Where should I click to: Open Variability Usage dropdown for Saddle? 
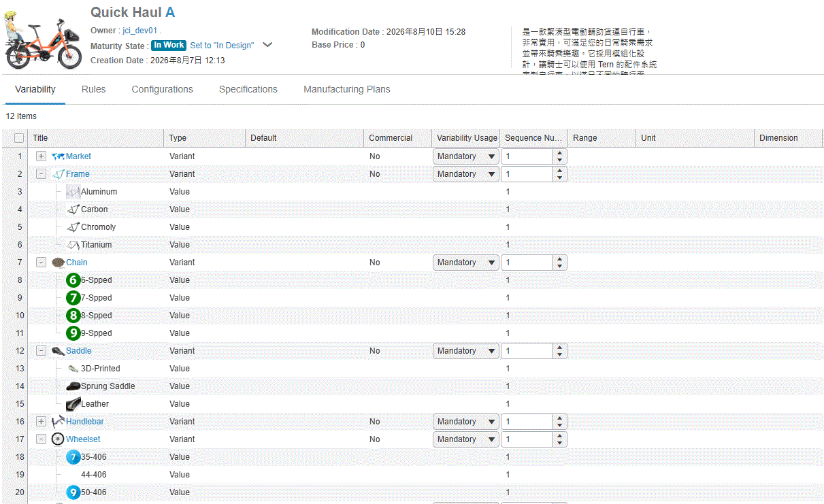[466, 351]
